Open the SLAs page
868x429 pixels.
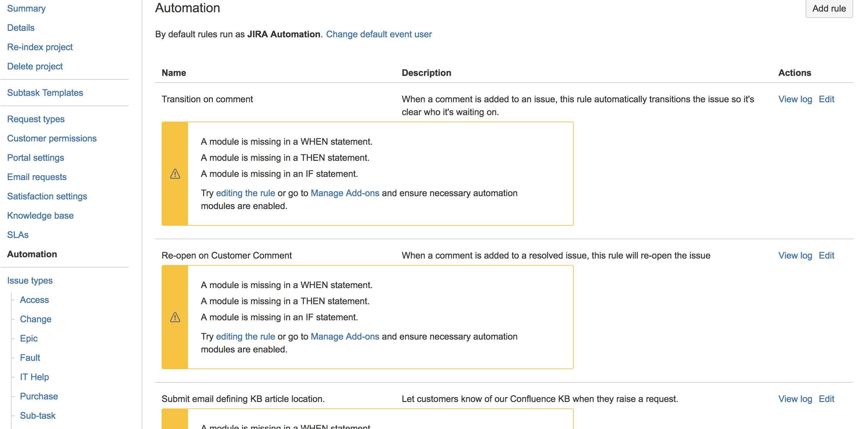pos(18,235)
